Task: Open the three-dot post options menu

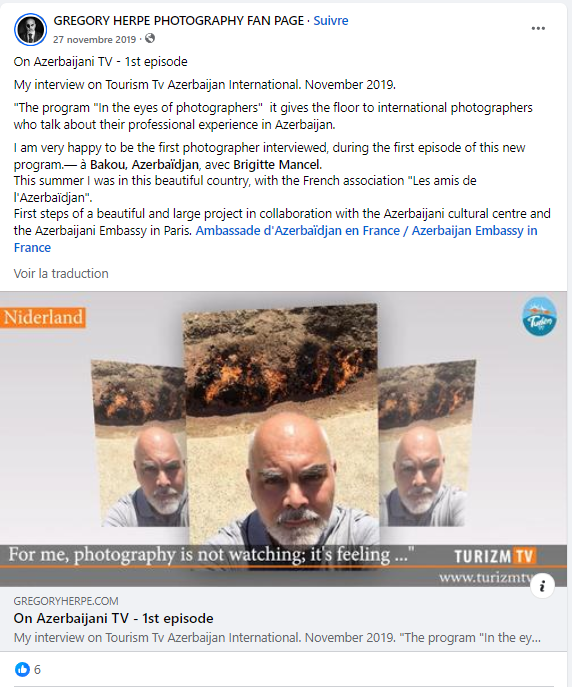Action: [538, 28]
